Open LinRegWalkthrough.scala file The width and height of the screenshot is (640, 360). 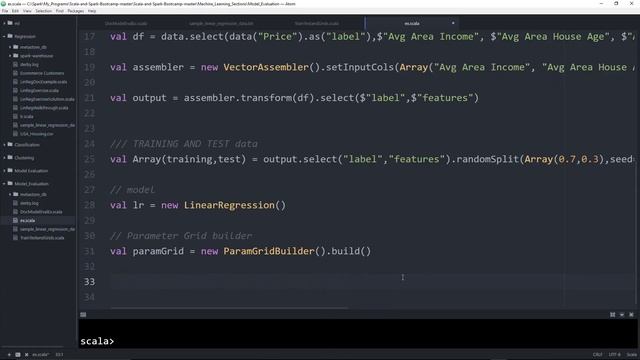pyautogui.click(x=44, y=108)
